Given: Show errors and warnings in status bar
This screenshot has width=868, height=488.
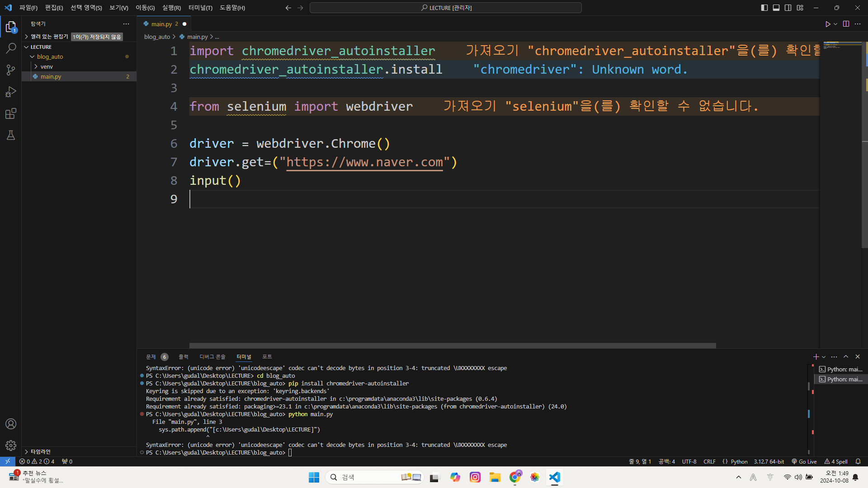Looking at the screenshot, I should tap(37, 461).
